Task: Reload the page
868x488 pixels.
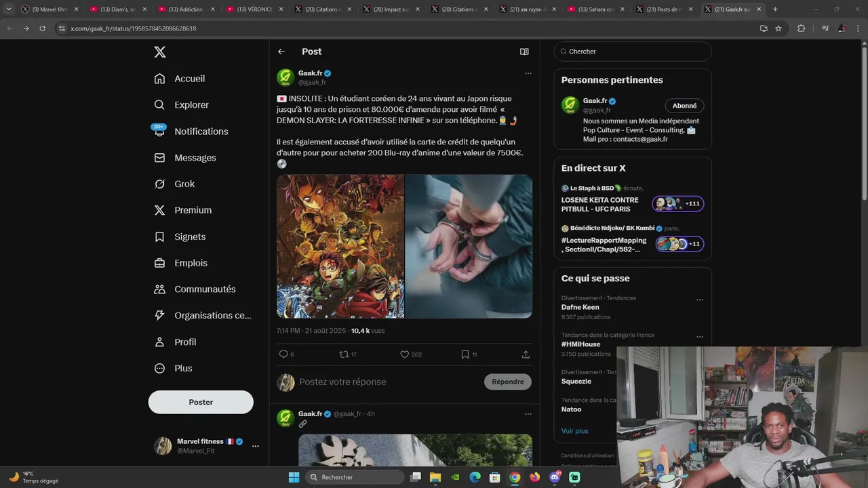Action: tap(42, 28)
